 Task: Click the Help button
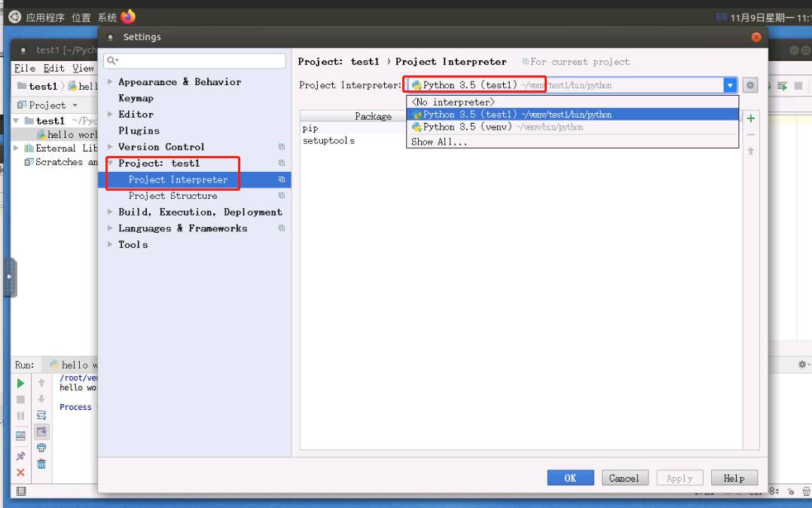(734, 478)
